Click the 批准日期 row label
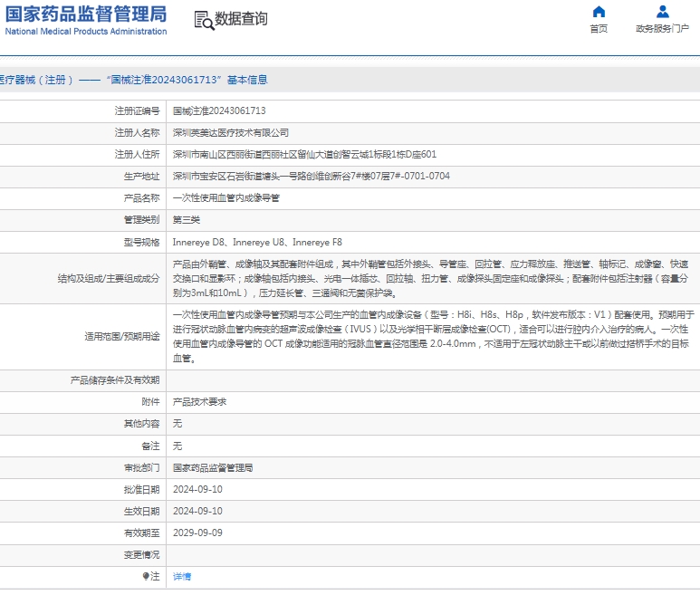This screenshot has width=700, height=595. click(x=141, y=490)
